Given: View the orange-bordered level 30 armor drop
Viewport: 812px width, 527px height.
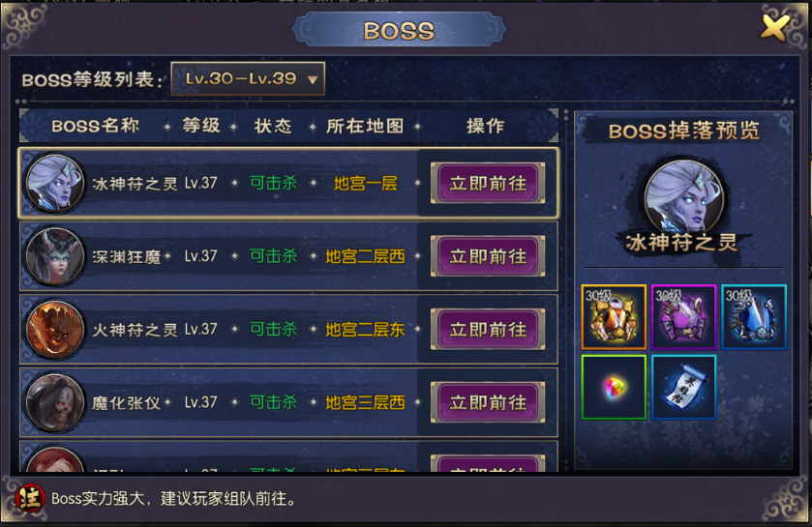Looking at the screenshot, I should [614, 316].
